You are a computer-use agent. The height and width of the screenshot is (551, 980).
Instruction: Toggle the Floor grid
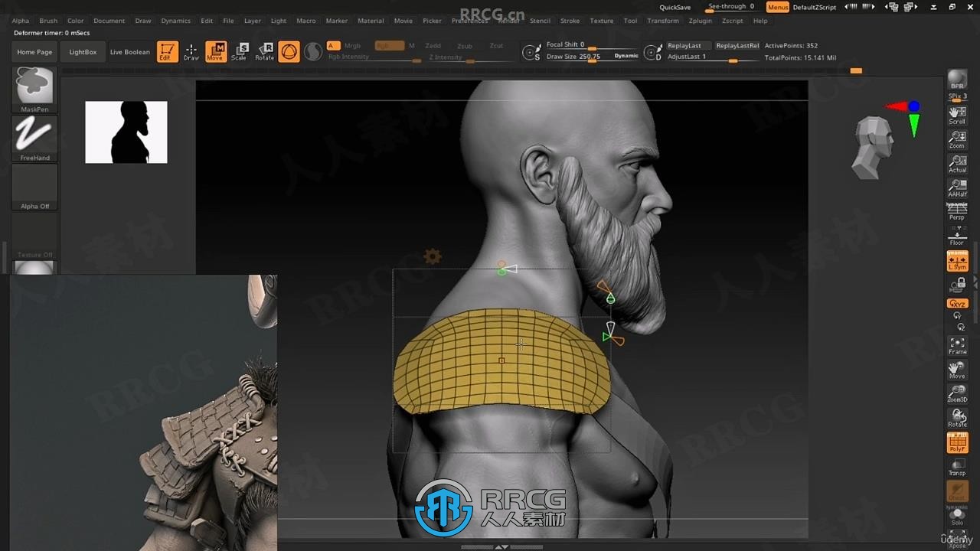click(x=957, y=236)
